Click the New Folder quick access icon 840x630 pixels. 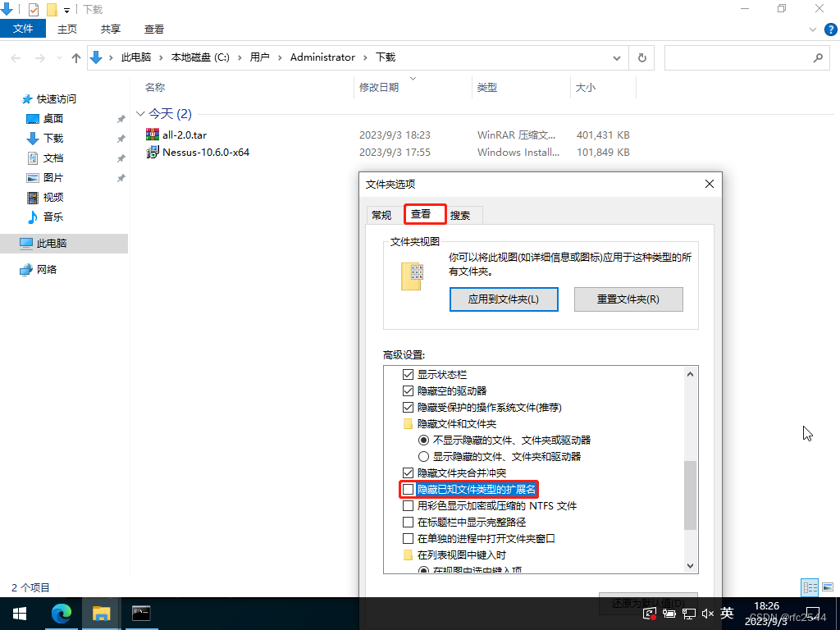(52, 9)
